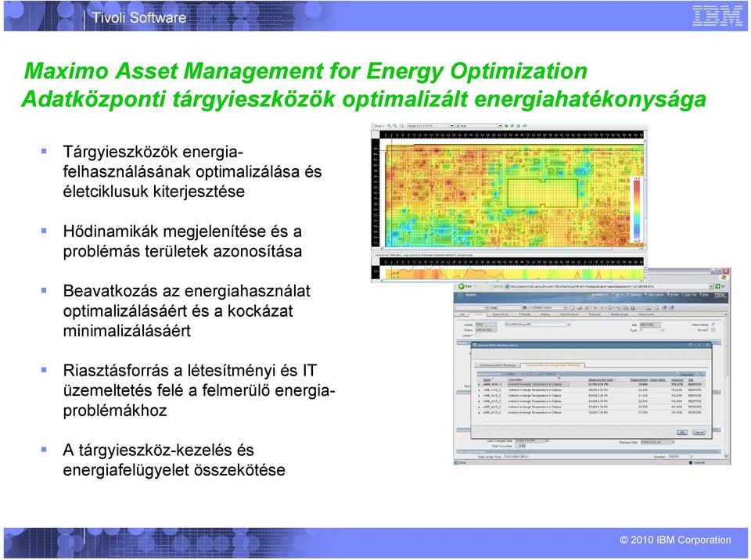Screen dimensions: 751x560
Task: Click the "© 2010 IBM Corporation" footer text
Action: 675,540
